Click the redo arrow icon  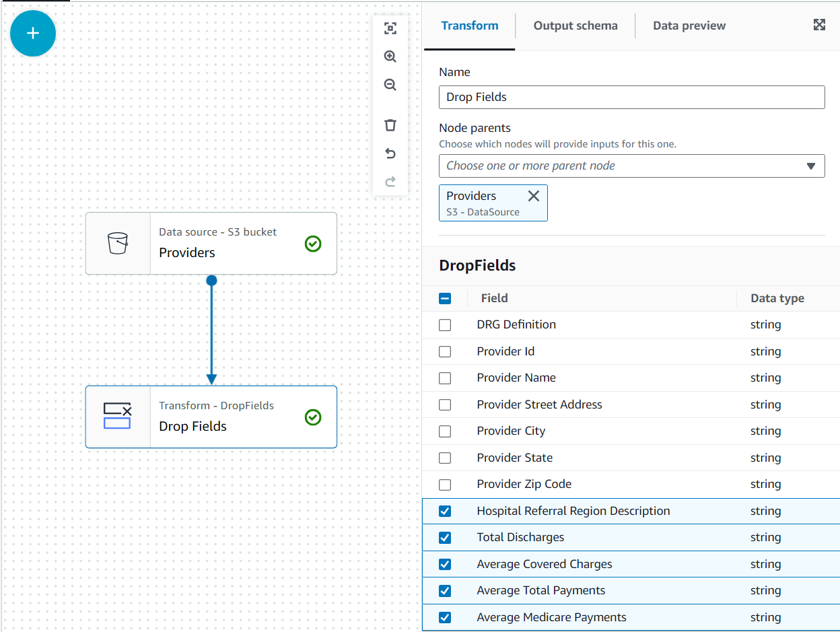[x=390, y=182]
